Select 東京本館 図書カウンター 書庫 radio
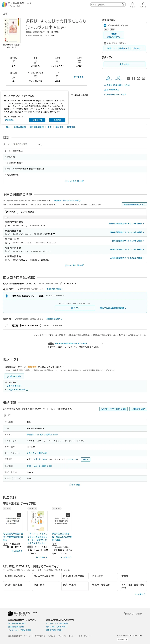150x644 pixels. point(6,296)
